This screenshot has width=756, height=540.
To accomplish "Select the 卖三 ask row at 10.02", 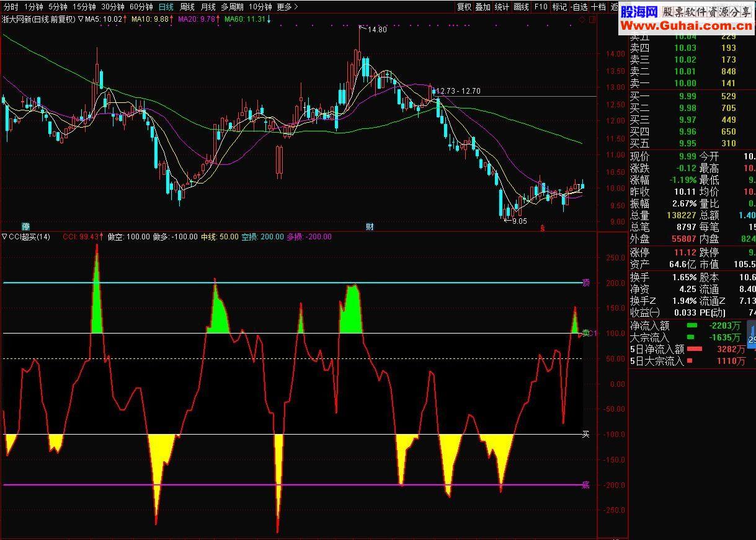I will [692, 60].
